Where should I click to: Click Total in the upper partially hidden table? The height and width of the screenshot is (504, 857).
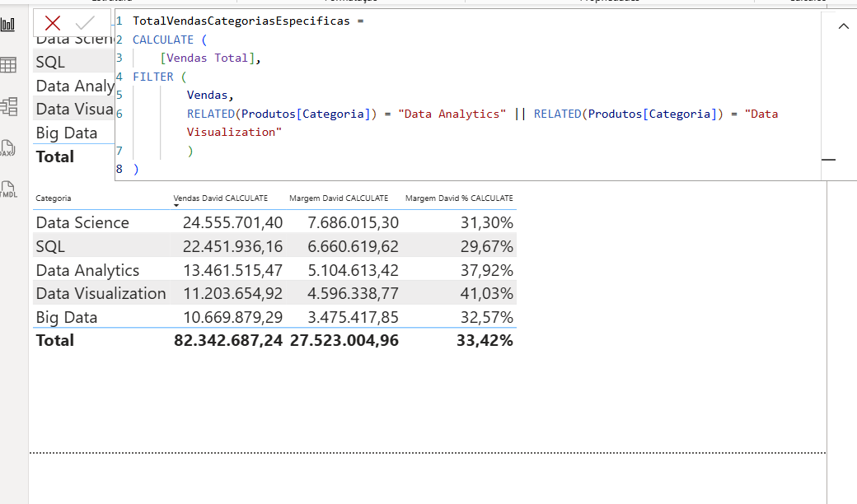(54, 157)
